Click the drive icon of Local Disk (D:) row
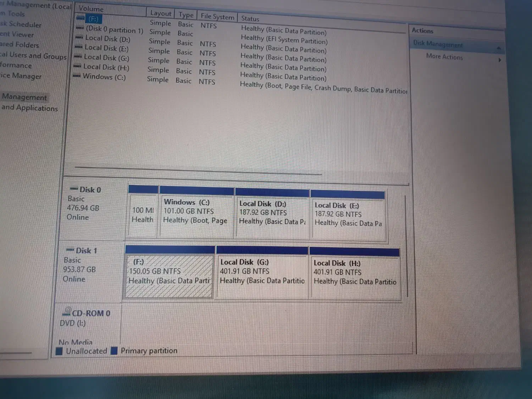This screenshot has width=532, height=399. click(x=79, y=37)
